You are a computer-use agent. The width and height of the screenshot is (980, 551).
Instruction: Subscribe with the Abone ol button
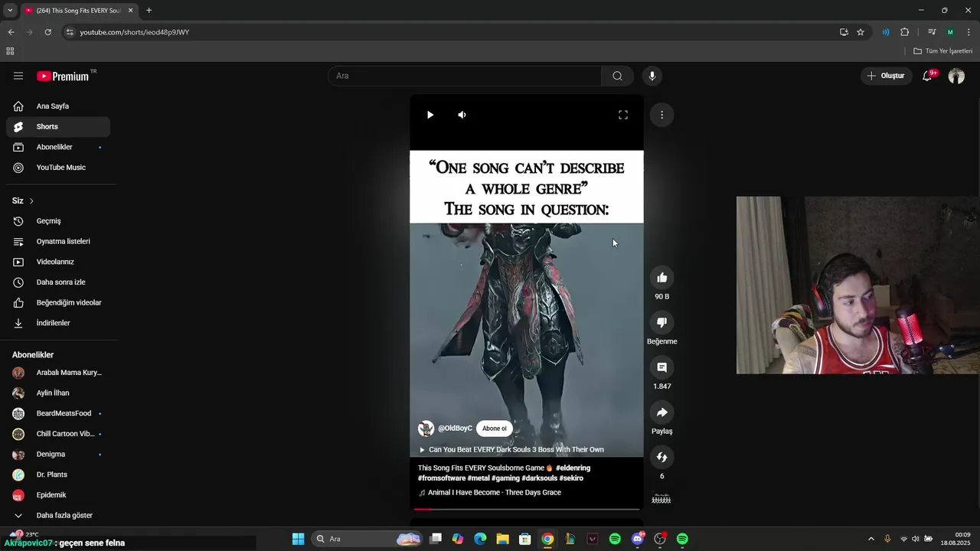494,429
